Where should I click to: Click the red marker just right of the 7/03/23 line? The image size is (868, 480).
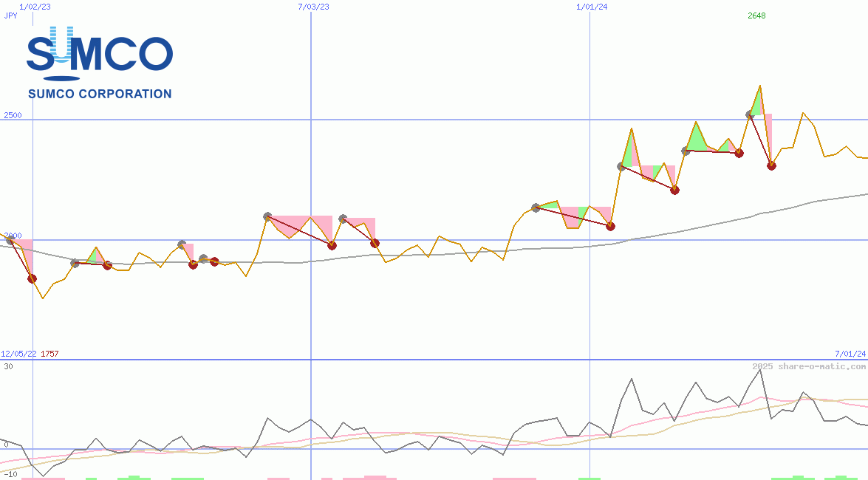tap(332, 245)
